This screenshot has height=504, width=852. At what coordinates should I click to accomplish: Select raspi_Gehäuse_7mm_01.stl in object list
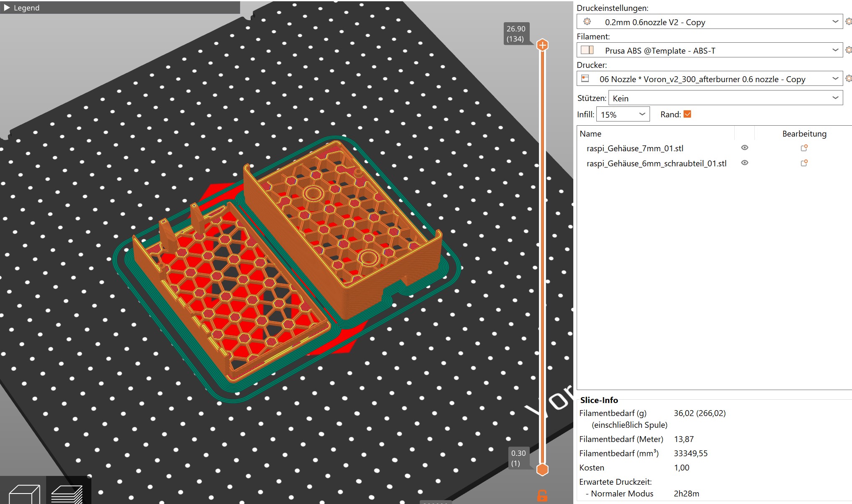(635, 148)
